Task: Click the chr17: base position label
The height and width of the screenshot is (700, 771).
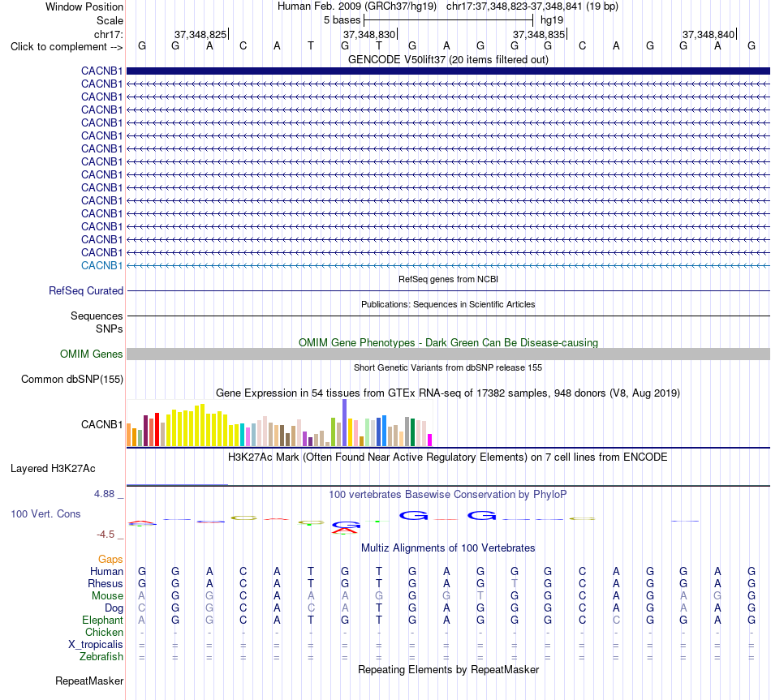Action: point(108,34)
